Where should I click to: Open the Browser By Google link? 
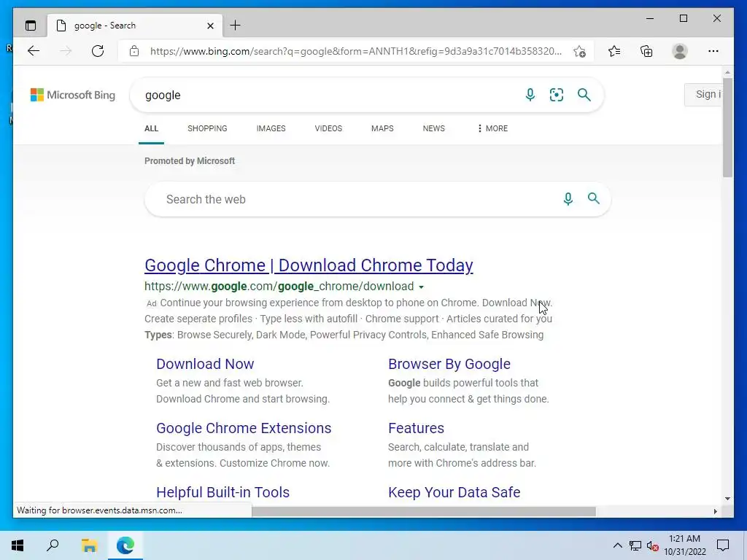(449, 364)
